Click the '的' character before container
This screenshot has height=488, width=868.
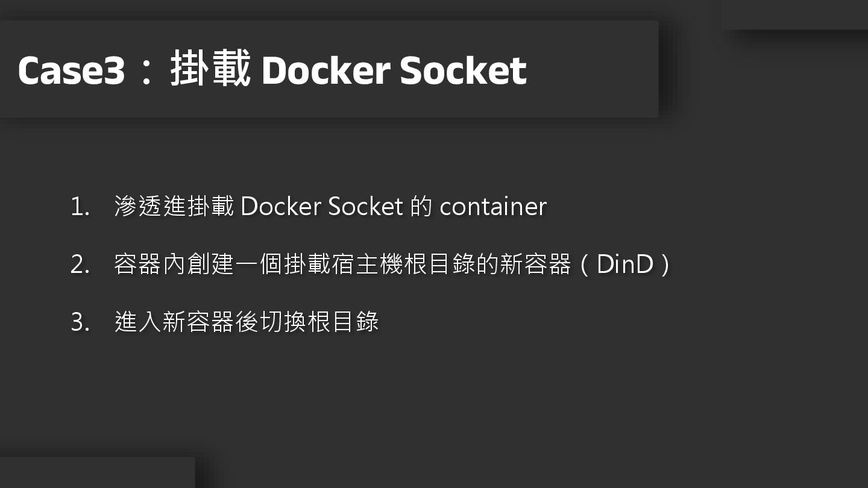coord(421,207)
